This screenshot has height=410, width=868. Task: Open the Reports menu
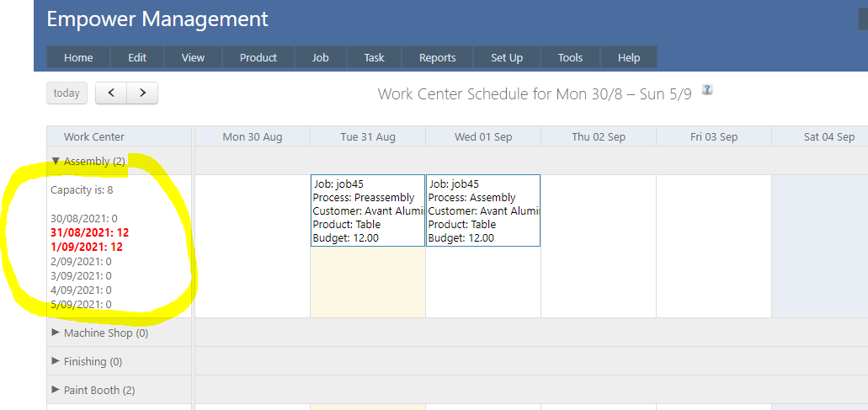coord(437,57)
